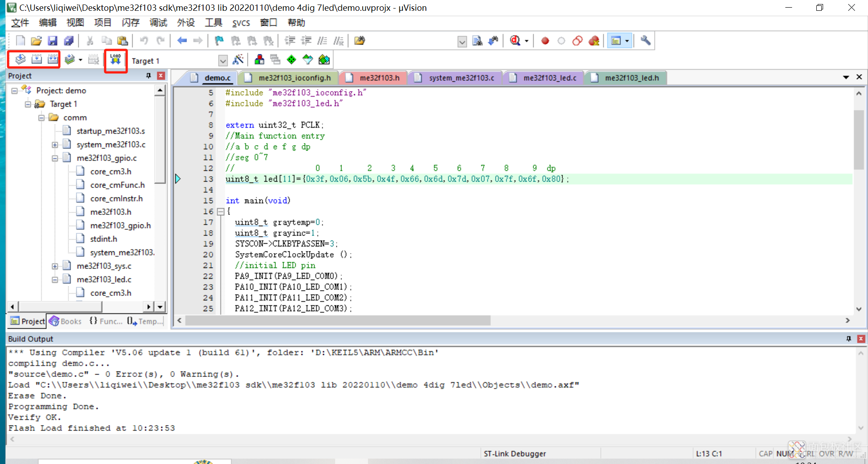The height and width of the screenshot is (464, 868).
Task: Select startup_me32f103.s in project tree
Action: point(111,131)
